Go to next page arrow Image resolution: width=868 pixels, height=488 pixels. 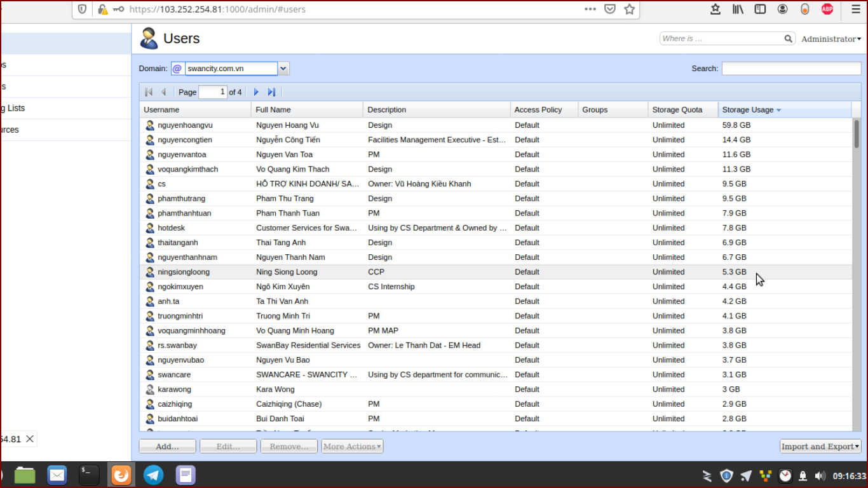256,92
